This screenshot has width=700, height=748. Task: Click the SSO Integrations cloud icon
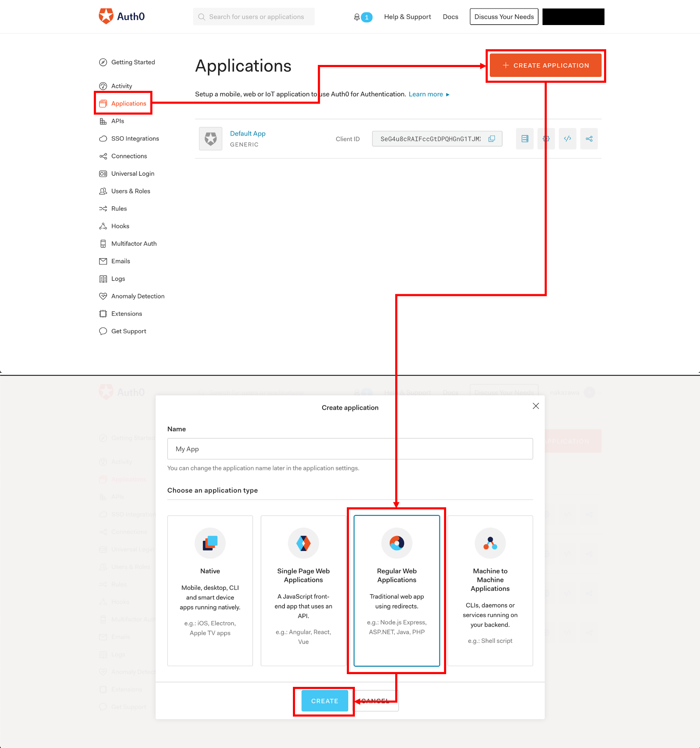tap(103, 138)
